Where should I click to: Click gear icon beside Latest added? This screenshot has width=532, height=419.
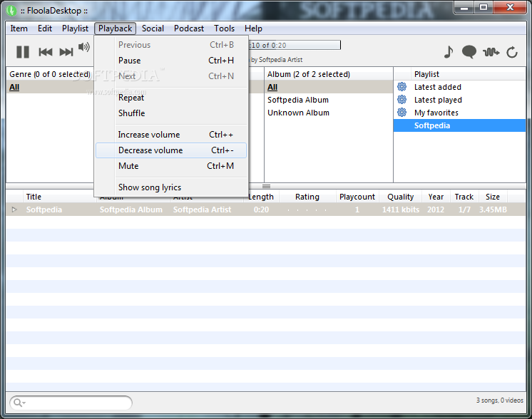click(x=401, y=87)
